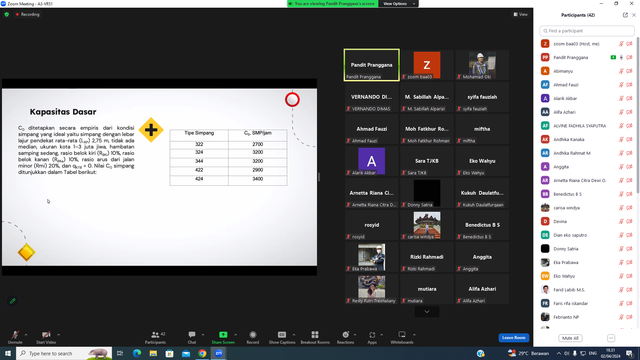Image resolution: width=640 pixels, height=360 pixels.
Task: Select carisa windya's video tile
Action: [427, 225]
